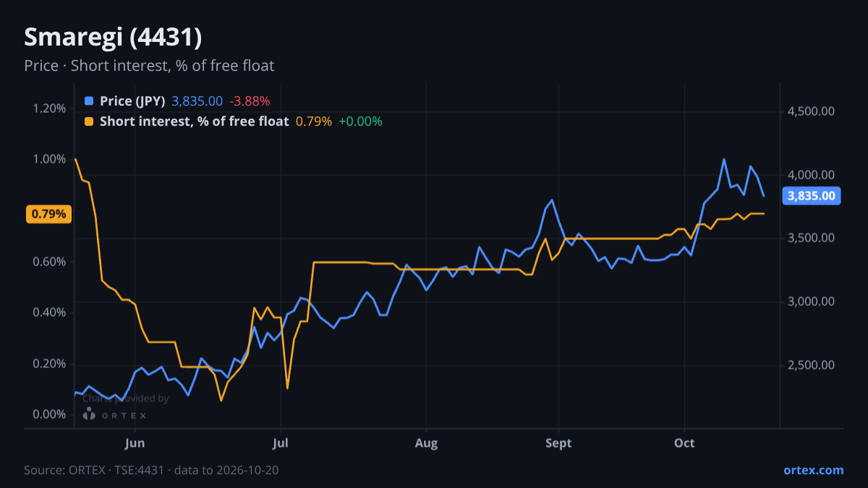868x488 pixels.
Task: Click the Aug x-axis label
Action: pyautogui.click(x=427, y=442)
